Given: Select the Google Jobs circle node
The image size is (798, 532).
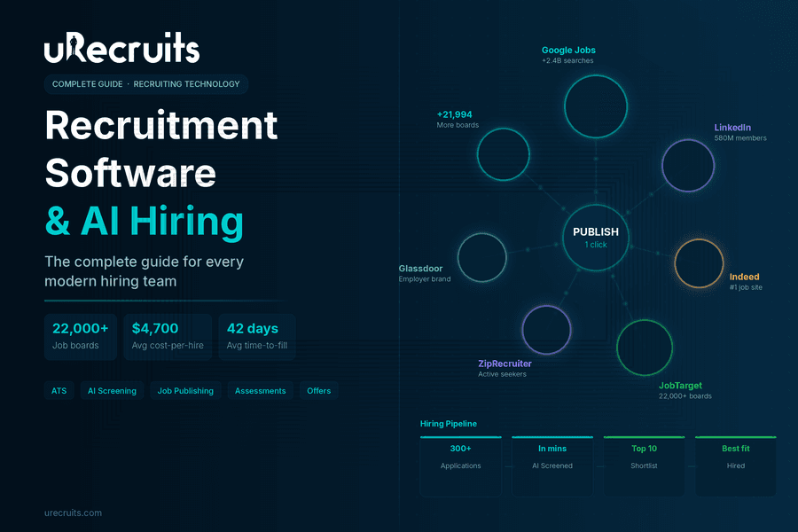Looking at the screenshot, I should (x=596, y=106).
